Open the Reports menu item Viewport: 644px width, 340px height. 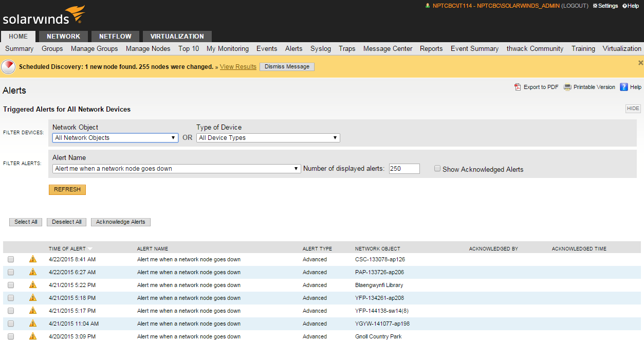[431, 48]
